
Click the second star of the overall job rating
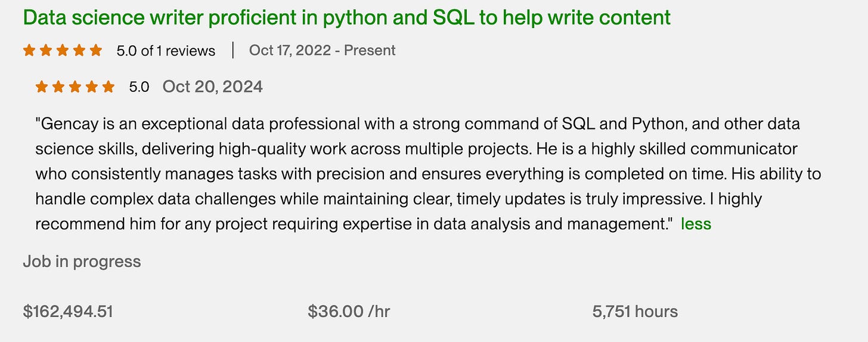46,51
